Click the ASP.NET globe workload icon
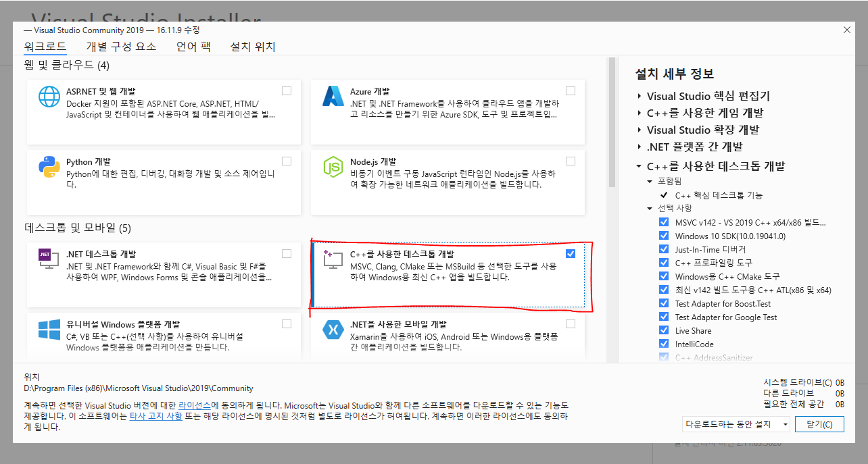The height and width of the screenshot is (464, 868). click(49, 97)
